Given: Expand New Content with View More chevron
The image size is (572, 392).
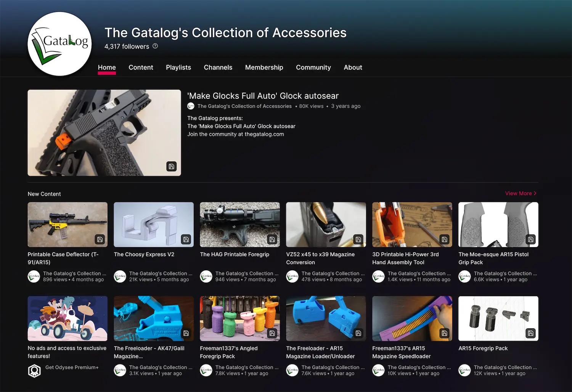Looking at the screenshot, I should click(535, 193).
